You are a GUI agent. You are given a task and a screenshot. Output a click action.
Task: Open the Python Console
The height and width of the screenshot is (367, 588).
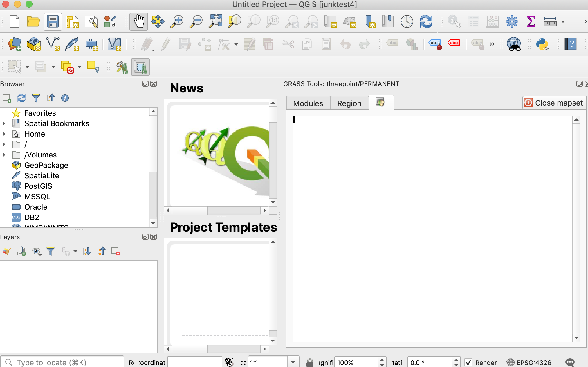click(x=543, y=44)
